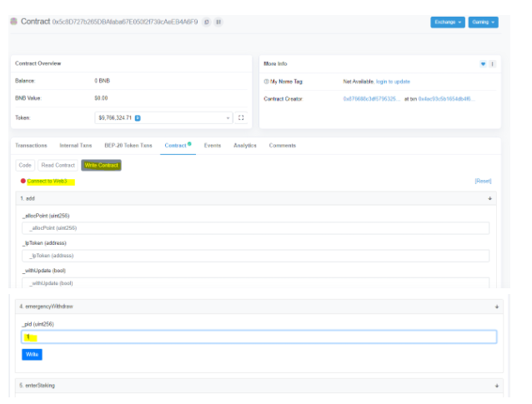Screen dimensions: 532x404
Task: Open the Analytics tab
Action: 245,146
